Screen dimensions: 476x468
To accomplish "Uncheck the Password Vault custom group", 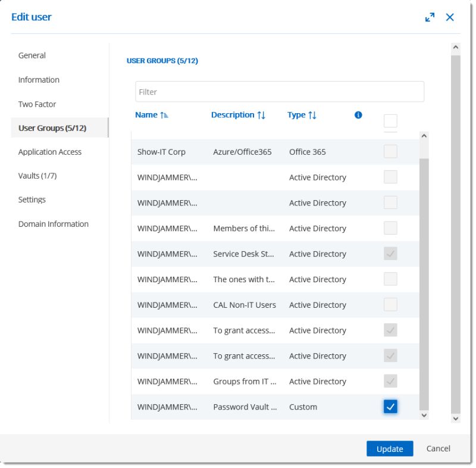I will pos(392,407).
